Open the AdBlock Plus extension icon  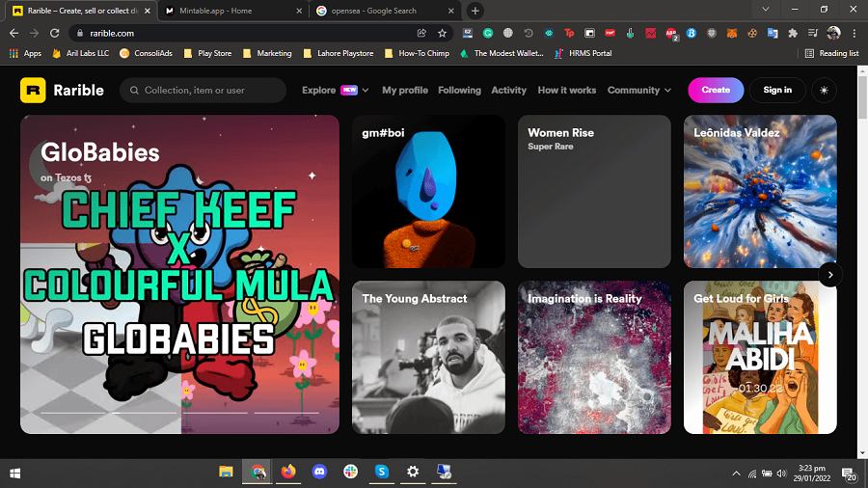(671, 34)
